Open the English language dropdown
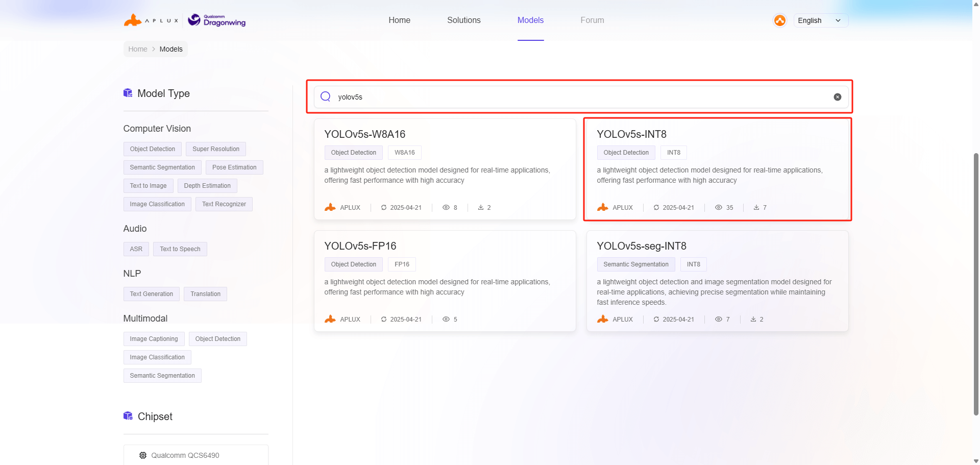The width and height of the screenshot is (980, 465). pyautogui.click(x=820, y=20)
